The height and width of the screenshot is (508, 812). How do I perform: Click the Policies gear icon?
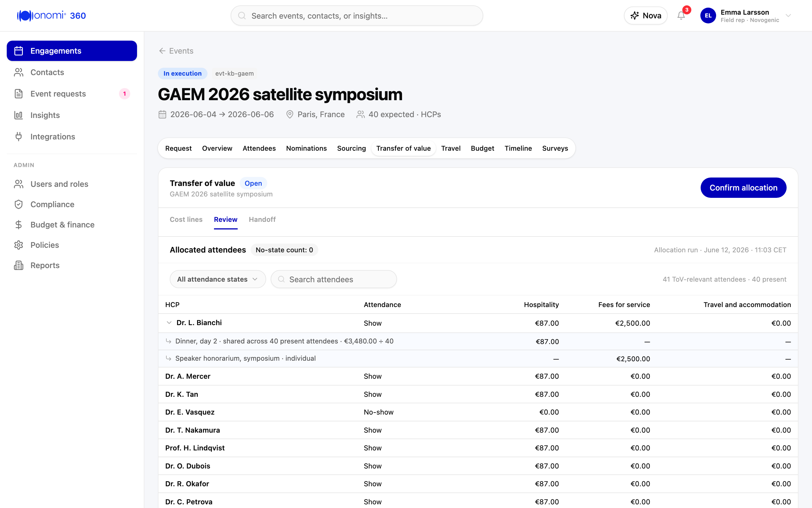click(19, 245)
